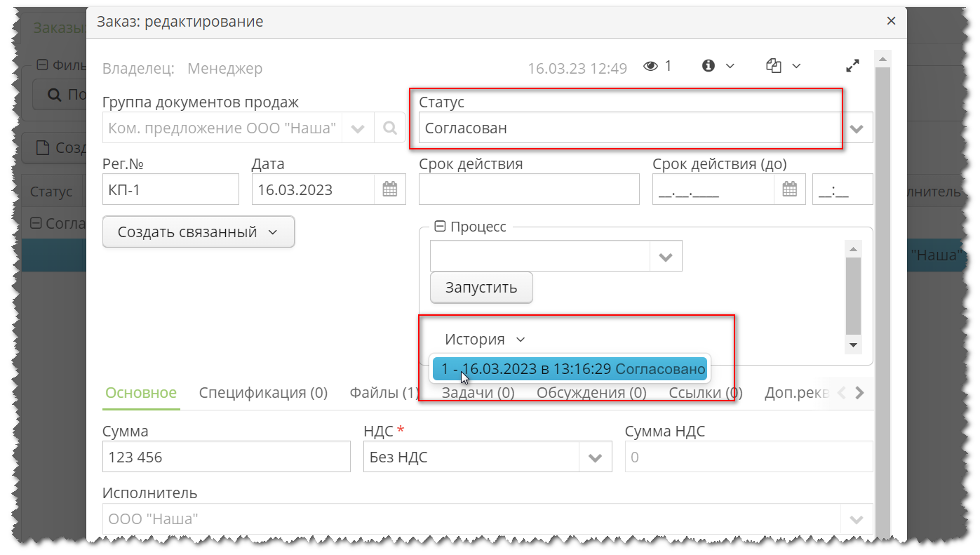The image size is (980, 555).
Task: Click the eye view counter icon
Action: [x=651, y=65]
